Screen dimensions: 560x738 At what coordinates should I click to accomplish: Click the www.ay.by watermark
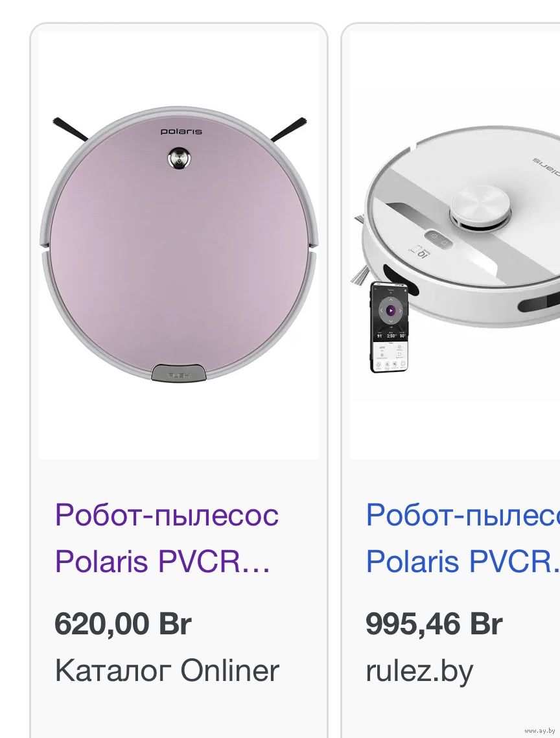(539, 730)
